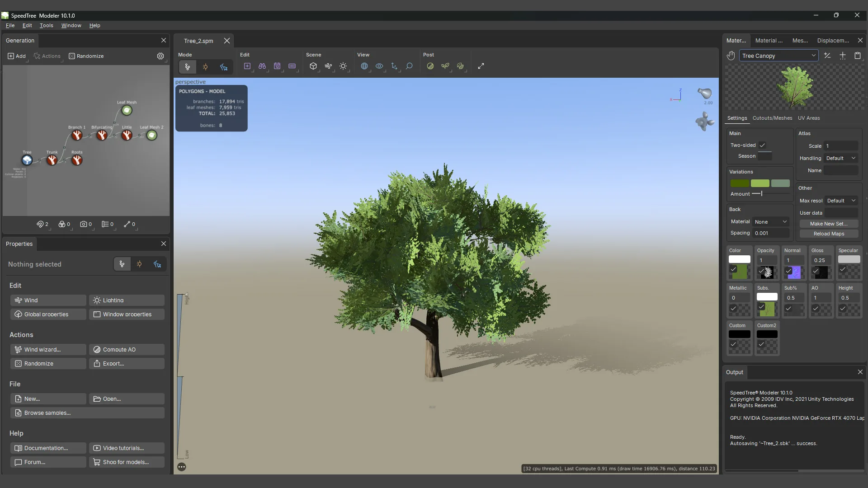
Task: Switch to the UV Areas tab
Action: (808, 118)
